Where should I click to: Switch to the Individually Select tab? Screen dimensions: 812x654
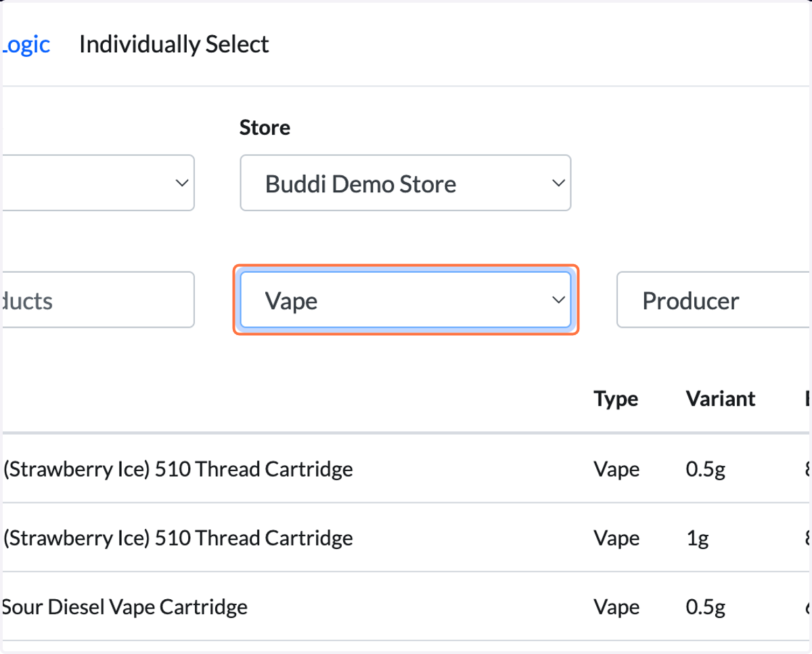coord(174,45)
